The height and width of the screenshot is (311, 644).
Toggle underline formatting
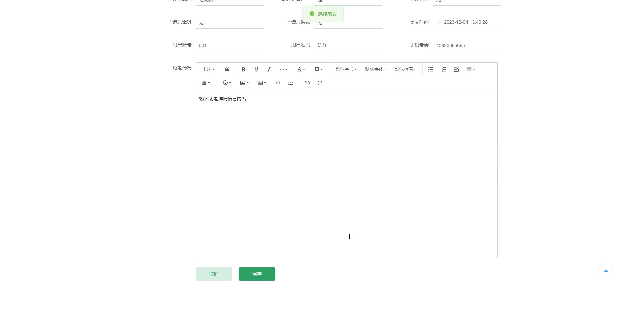[256, 69]
